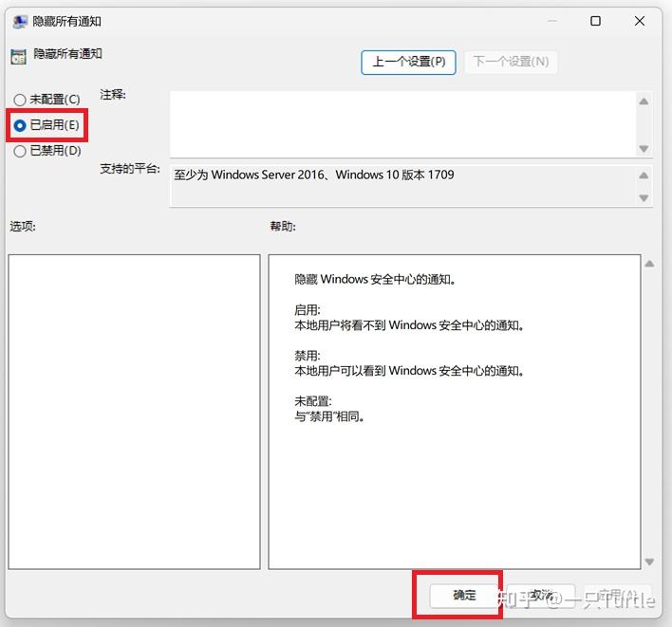Click the policy editor icon in title bar
Image resolution: width=672 pixels, height=627 pixels.
click(x=19, y=21)
